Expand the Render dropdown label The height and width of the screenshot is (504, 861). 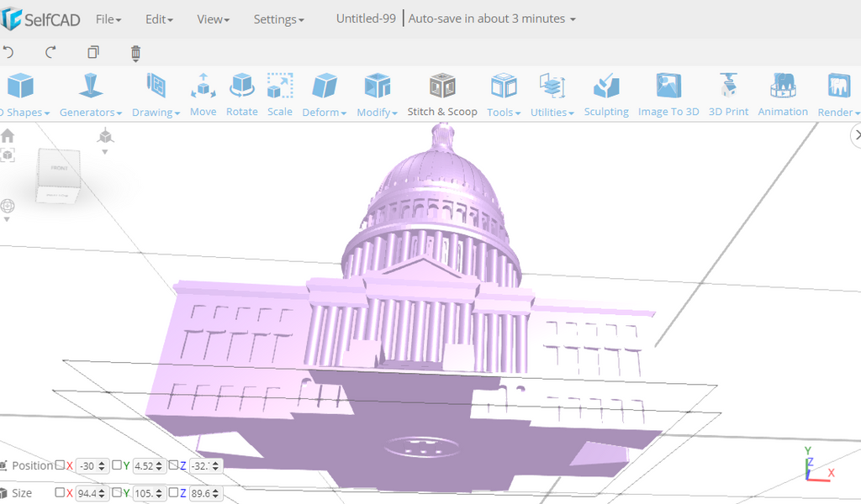[838, 112]
